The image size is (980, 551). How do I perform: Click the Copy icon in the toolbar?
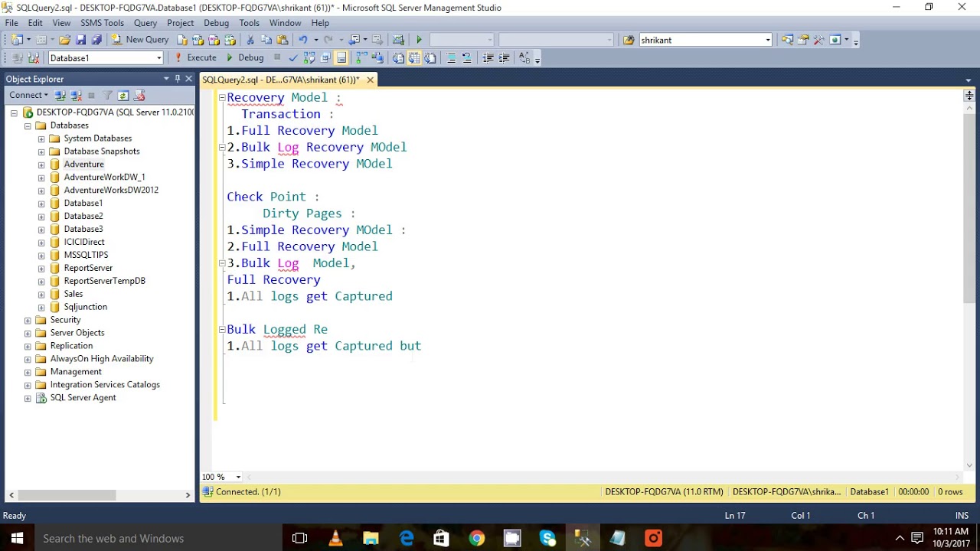click(266, 40)
